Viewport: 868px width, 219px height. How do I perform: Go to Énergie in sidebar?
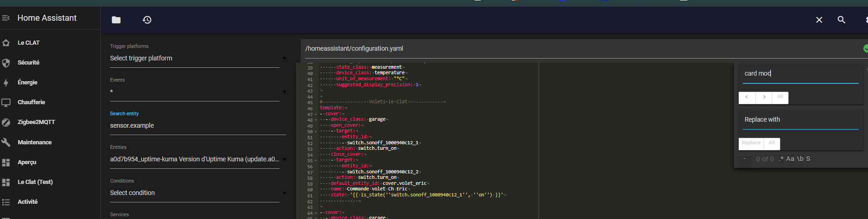coord(28,83)
